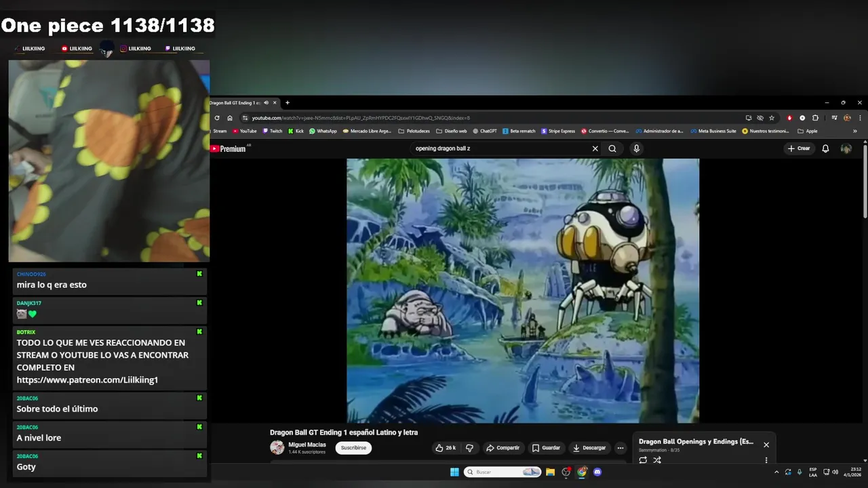Click the Compartir share button
The image size is (868, 488).
pyautogui.click(x=502, y=448)
